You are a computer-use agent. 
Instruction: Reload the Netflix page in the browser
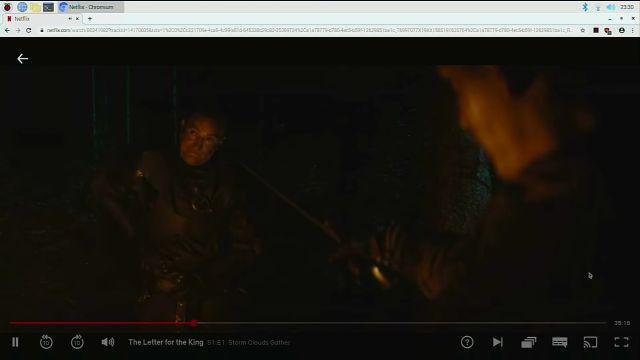click(29, 30)
